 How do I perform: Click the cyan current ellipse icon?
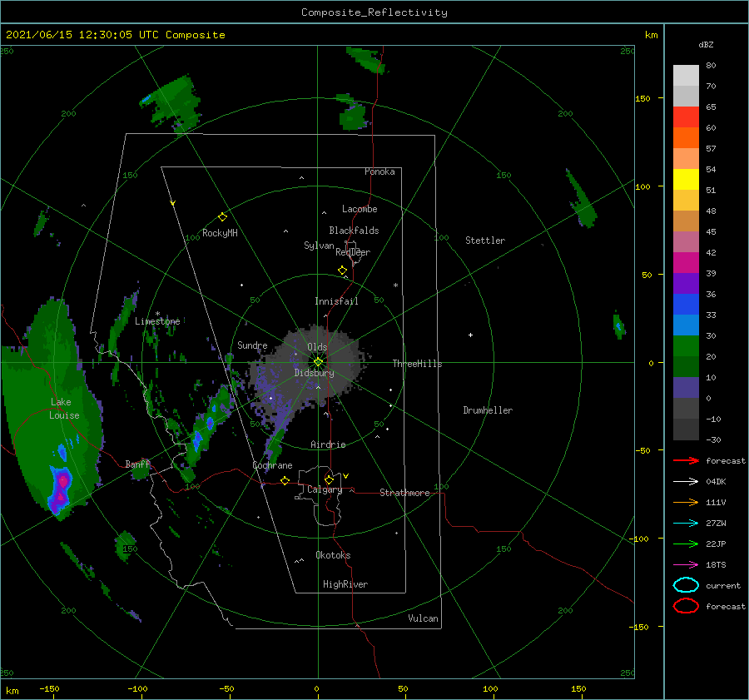point(686,585)
